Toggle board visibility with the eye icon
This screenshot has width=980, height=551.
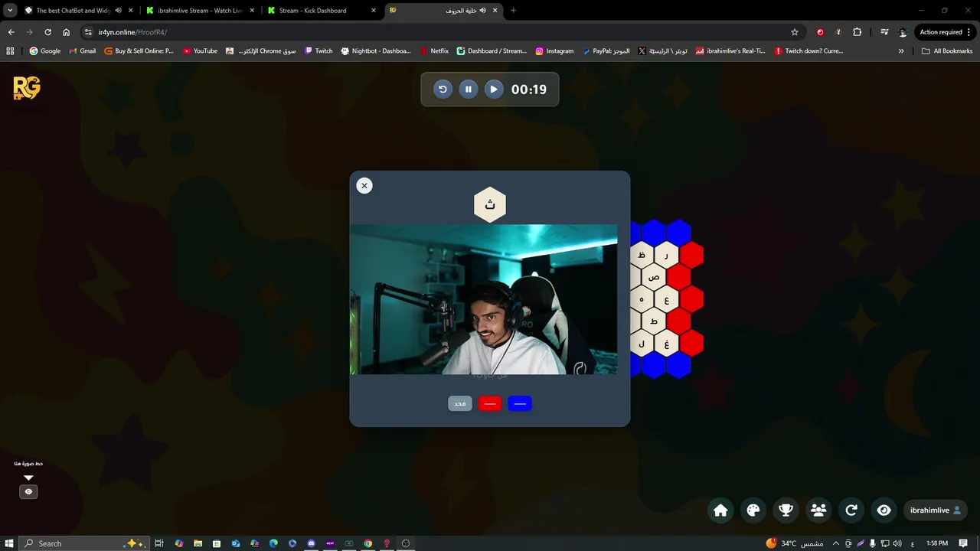884,510
